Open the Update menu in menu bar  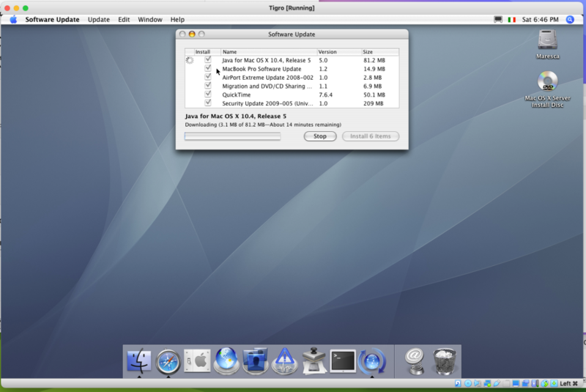pos(99,20)
